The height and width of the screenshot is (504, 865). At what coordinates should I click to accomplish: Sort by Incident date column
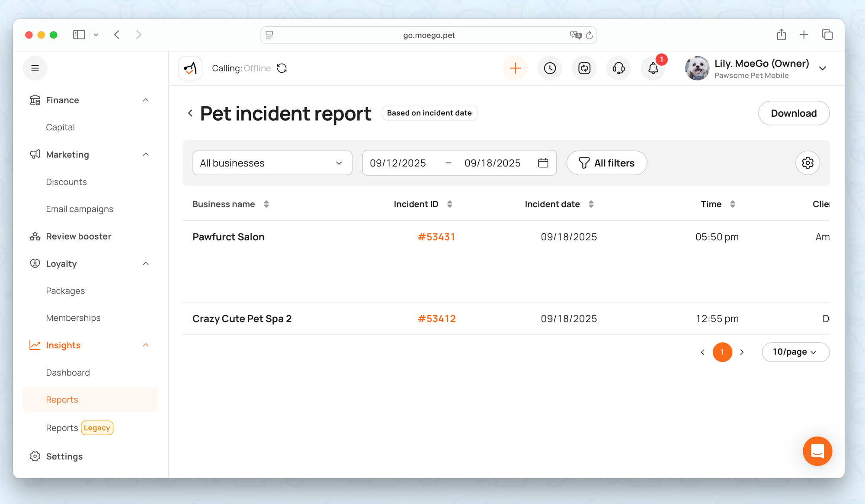(x=591, y=204)
